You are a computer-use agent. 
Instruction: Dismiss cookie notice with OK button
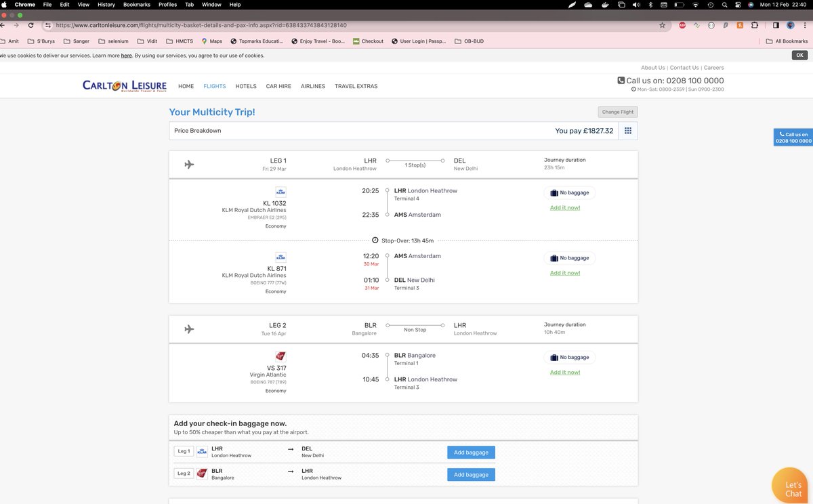coord(800,56)
